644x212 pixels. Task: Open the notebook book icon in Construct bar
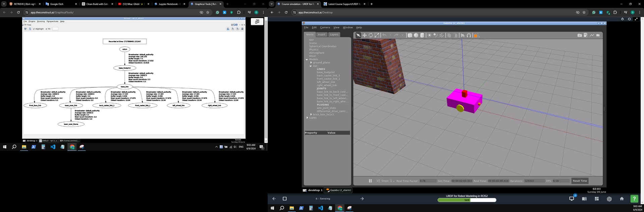coord(584,199)
